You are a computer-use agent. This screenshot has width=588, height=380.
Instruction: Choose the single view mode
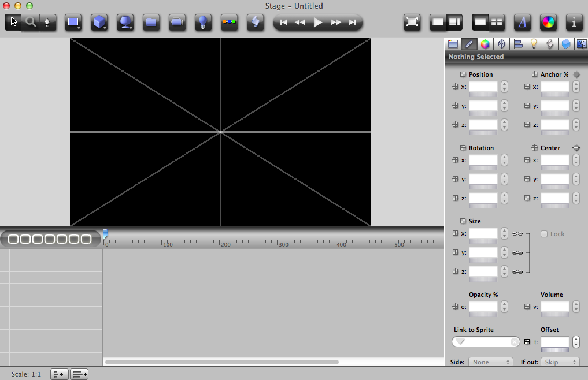pos(480,22)
